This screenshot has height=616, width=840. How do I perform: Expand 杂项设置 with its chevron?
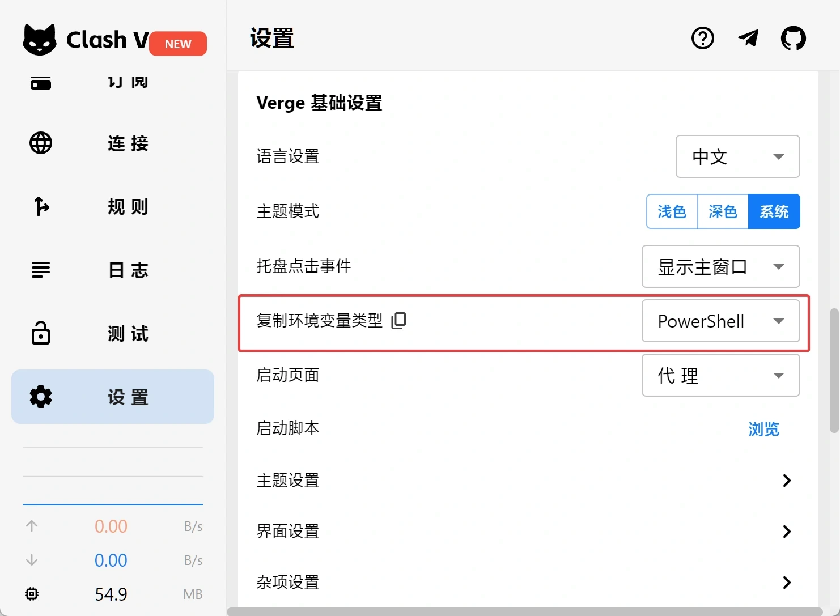tap(787, 583)
